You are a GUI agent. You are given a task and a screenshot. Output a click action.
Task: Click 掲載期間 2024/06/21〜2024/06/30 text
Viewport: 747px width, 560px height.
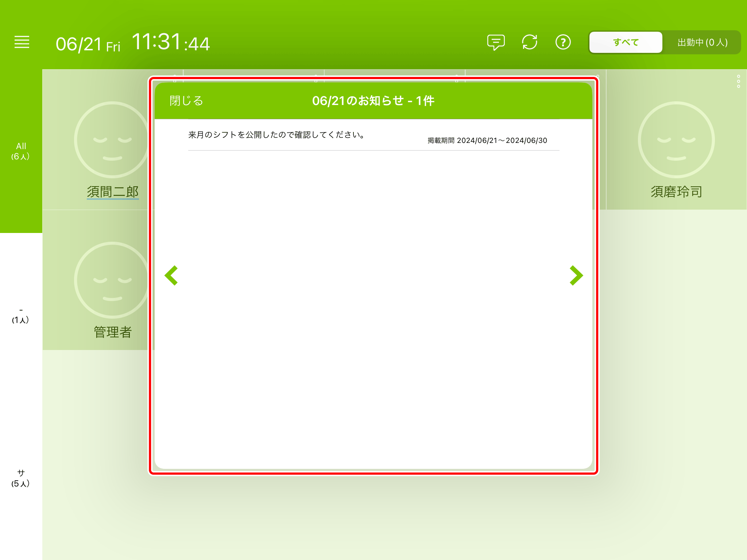[487, 140]
